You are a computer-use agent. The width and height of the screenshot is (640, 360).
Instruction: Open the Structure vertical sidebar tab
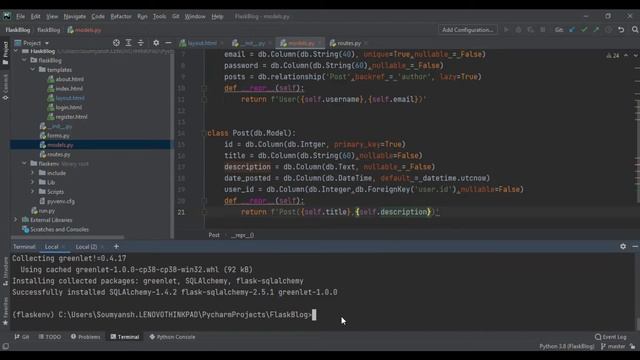tap(5, 271)
